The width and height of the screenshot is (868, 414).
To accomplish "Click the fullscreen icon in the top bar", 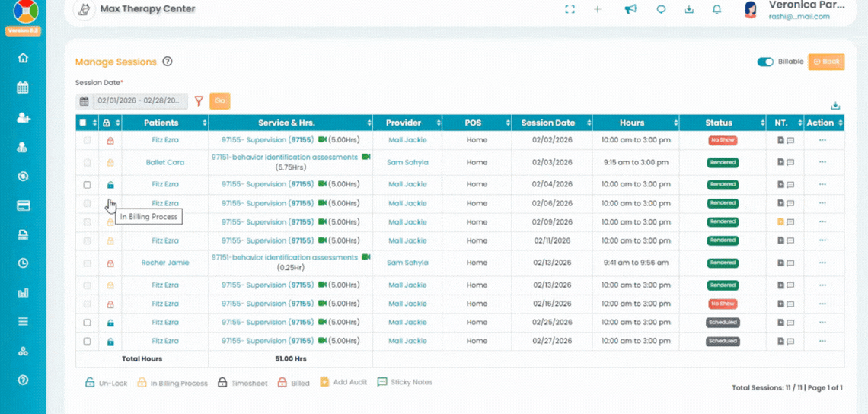I will click(570, 10).
